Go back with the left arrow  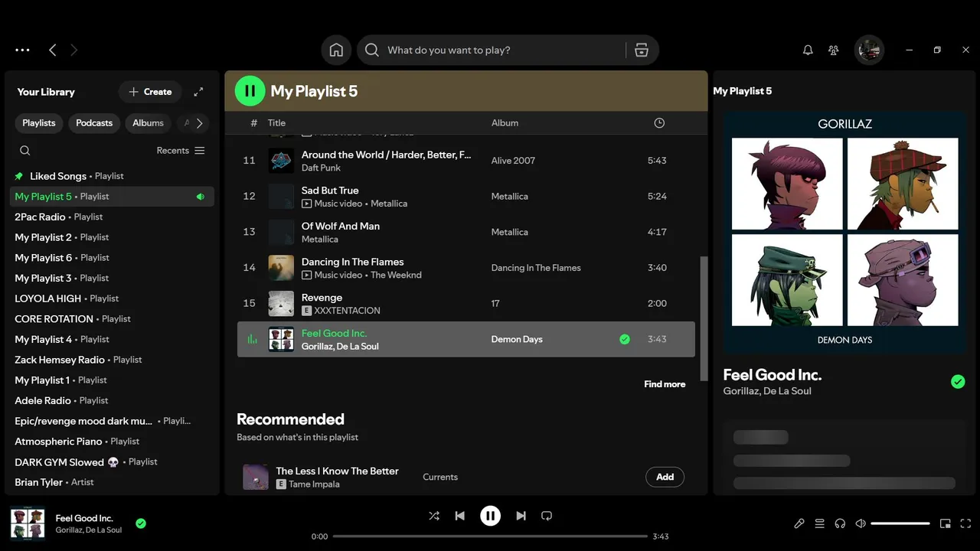coord(52,50)
